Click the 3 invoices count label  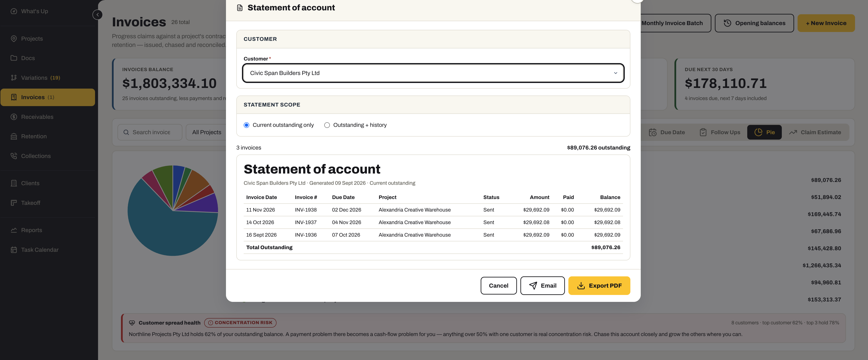pyautogui.click(x=249, y=148)
